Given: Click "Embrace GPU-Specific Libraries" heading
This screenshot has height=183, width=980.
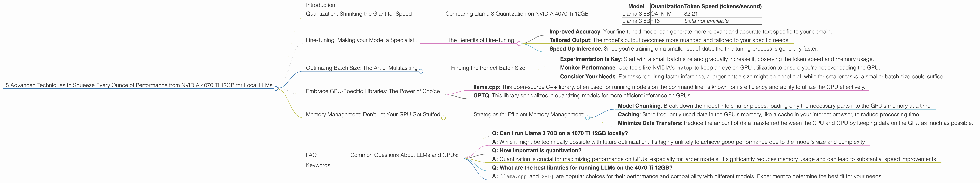Looking at the screenshot, I should pyautogui.click(x=372, y=91).
